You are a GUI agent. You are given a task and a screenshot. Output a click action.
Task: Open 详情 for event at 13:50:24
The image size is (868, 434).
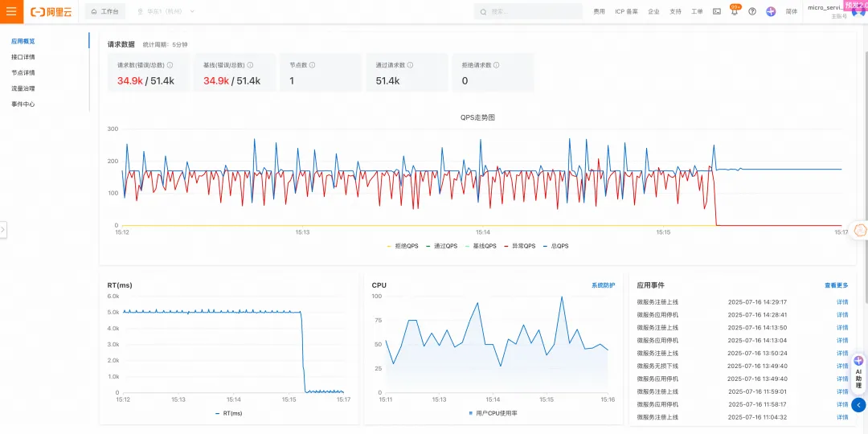(x=842, y=353)
